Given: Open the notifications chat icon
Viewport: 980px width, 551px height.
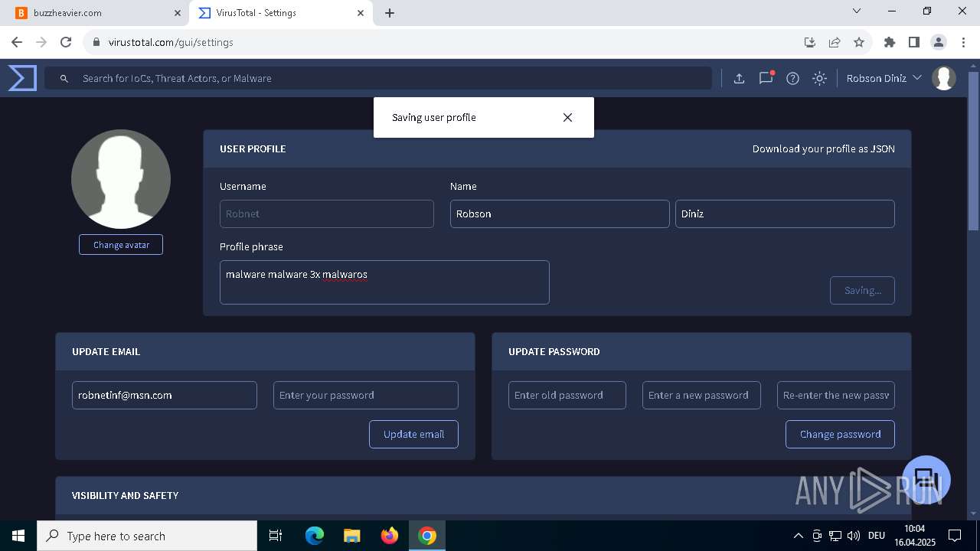Looking at the screenshot, I should coord(766,78).
